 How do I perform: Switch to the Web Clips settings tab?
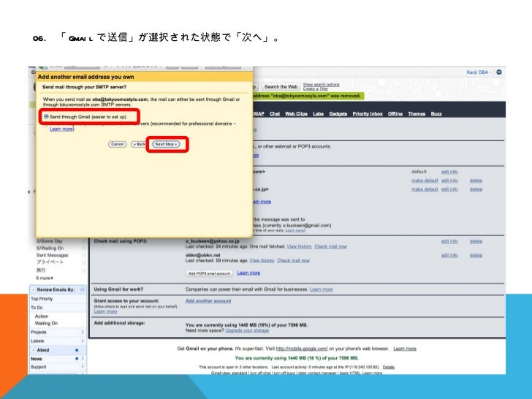(296, 114)
